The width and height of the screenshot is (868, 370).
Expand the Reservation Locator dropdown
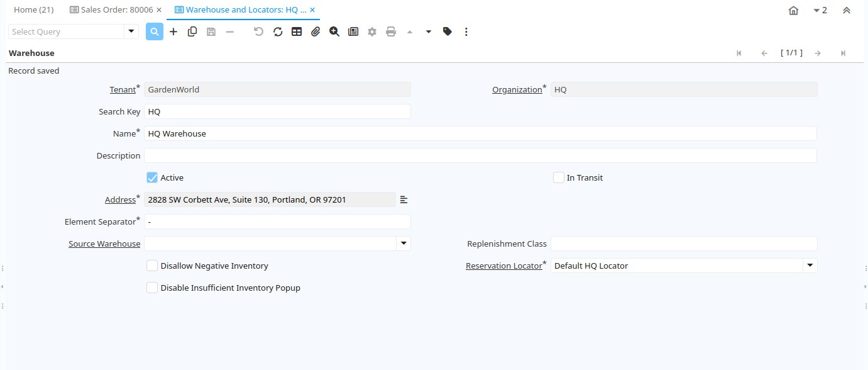(x=810, y=266)
